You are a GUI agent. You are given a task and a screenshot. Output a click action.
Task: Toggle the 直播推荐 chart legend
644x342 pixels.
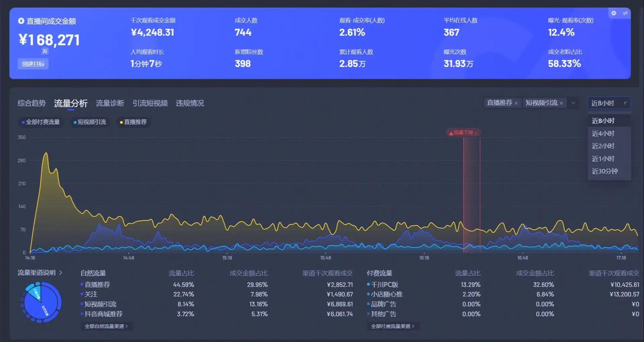133,122
